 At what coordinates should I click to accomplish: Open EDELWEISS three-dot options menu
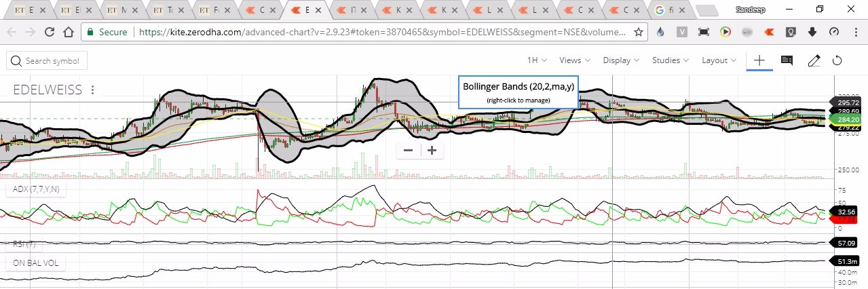pos(93,90)
